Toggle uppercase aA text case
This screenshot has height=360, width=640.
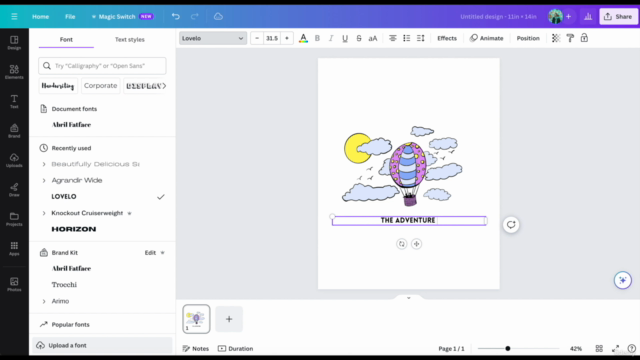373,38
